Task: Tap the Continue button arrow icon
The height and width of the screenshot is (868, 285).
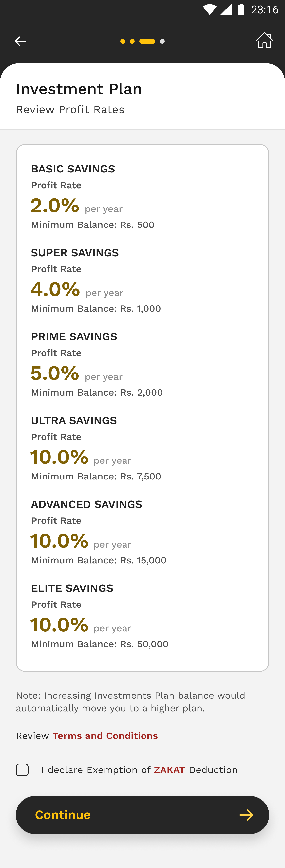Action: coord(246,815)
